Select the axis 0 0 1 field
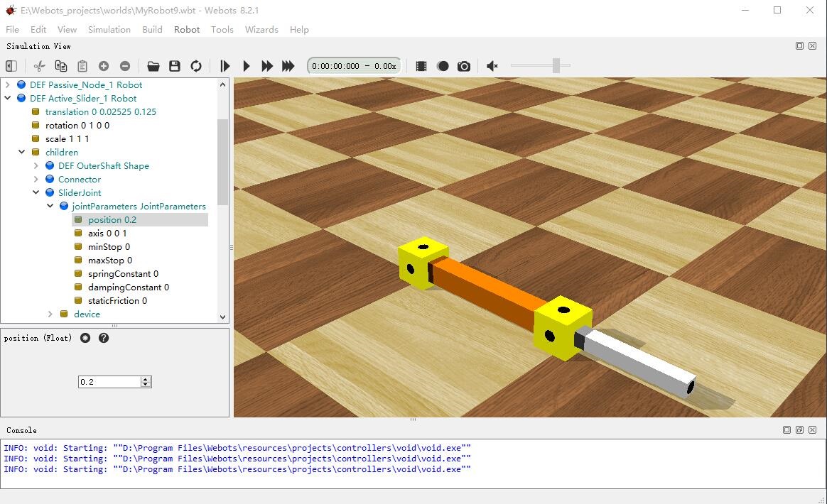827x504 pixels. click(107, 233)
